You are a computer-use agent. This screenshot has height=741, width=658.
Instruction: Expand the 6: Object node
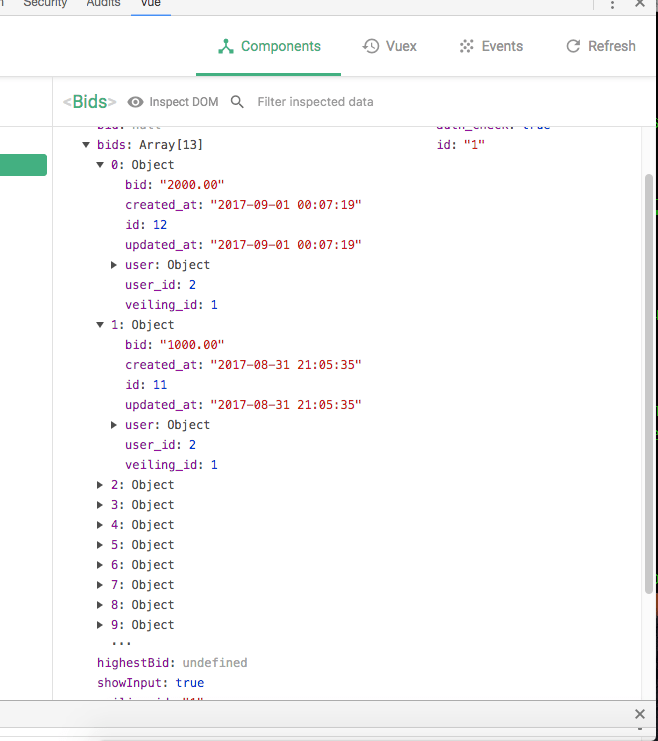(100, 565)
